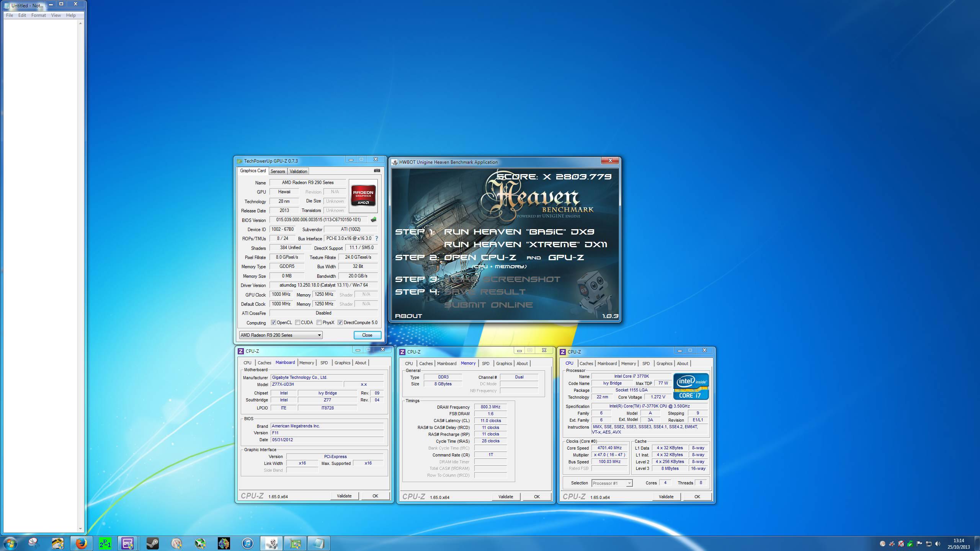Click the purple CPU-Z taskbar icon
Screen dimensions: 980x551
click(128, 543)
